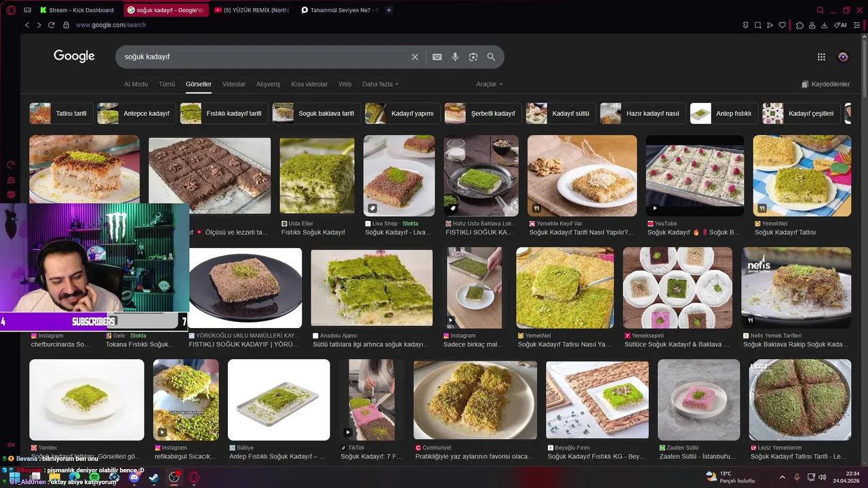
Task: Select the Kısa videolar tab
Action: [309, 84]
